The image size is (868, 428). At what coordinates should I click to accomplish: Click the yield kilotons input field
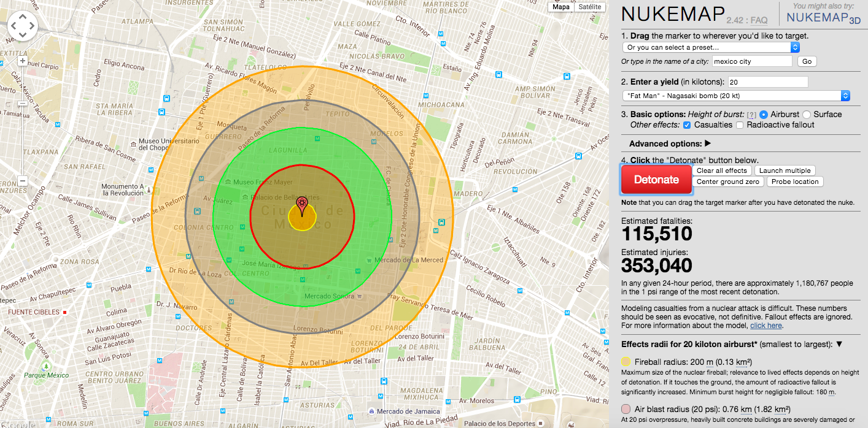click(768, 82)
